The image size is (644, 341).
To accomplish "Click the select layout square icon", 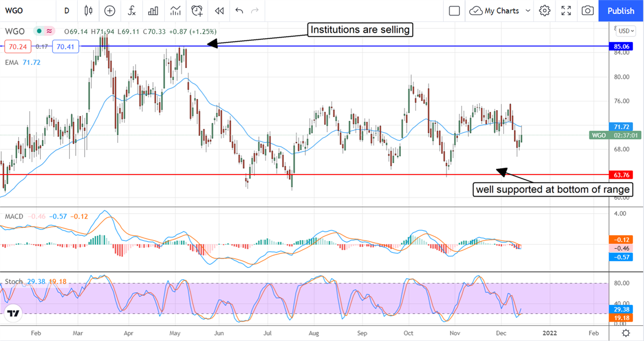I will [455, 11].
